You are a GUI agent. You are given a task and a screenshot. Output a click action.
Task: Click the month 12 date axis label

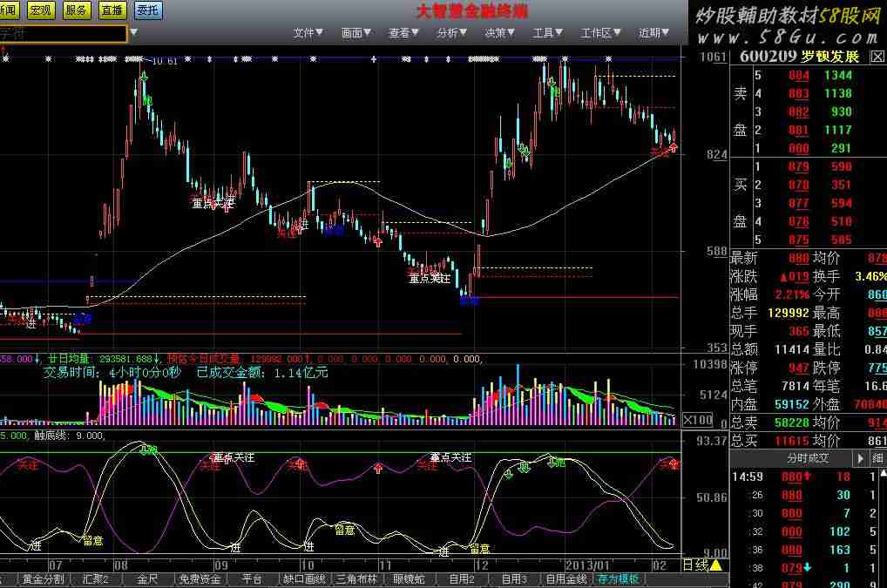481,564
